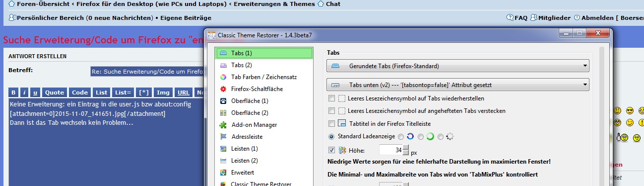Increase Höhe value with up arrow
Image resolution: width=644 pixels, height=186 pixels.
click(x=406, y=147)
